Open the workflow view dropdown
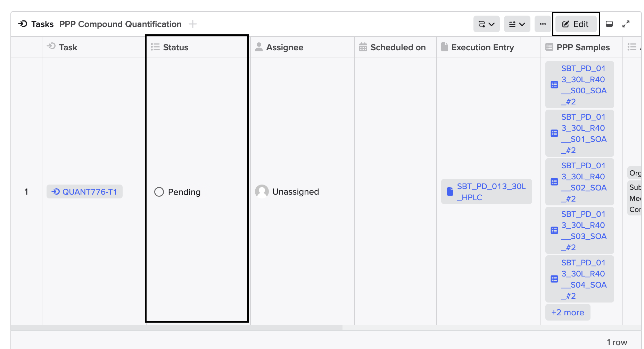Viewport: 644px width, 349px height. (486, 24)
